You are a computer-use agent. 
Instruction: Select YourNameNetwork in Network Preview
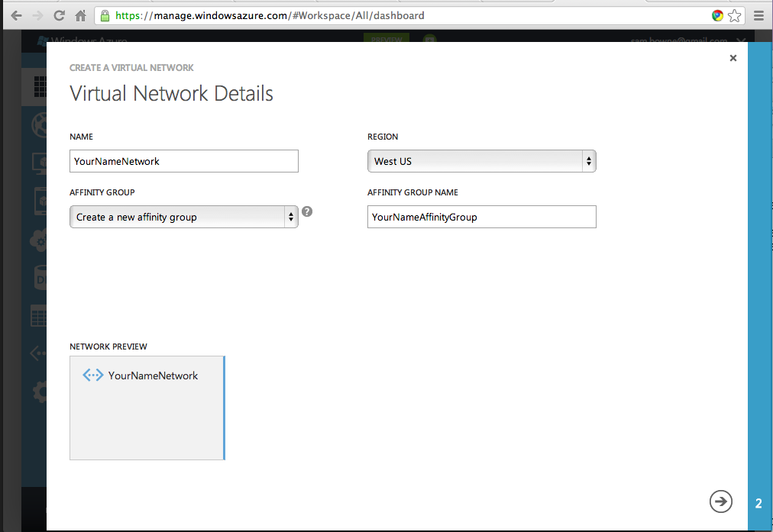[153, 376]
